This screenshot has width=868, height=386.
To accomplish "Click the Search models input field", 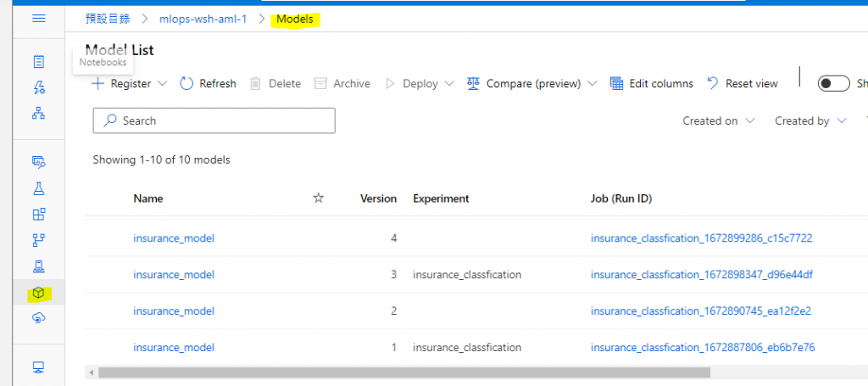I will click(214, 121).
